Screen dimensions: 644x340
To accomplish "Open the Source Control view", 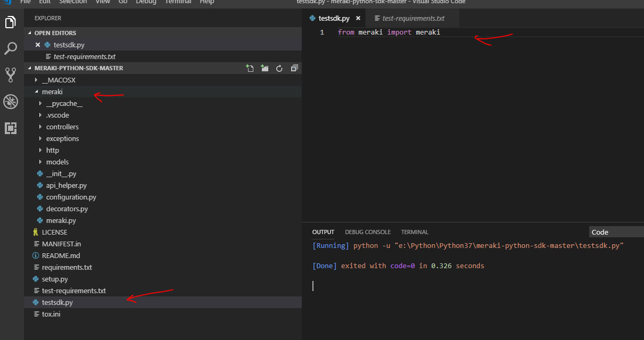I will (x=11, y=74).
